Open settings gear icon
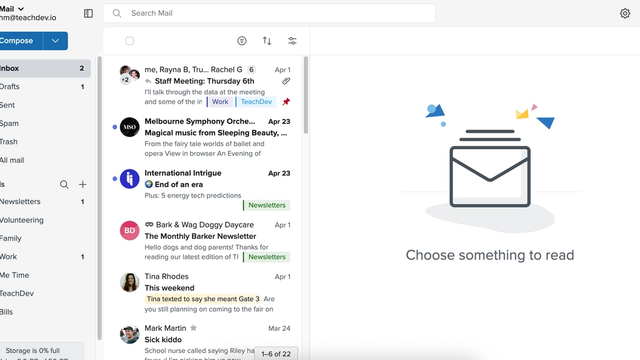The width and height of the screenshot is (640, 360). pyautogui.click(x=624, y=13)
